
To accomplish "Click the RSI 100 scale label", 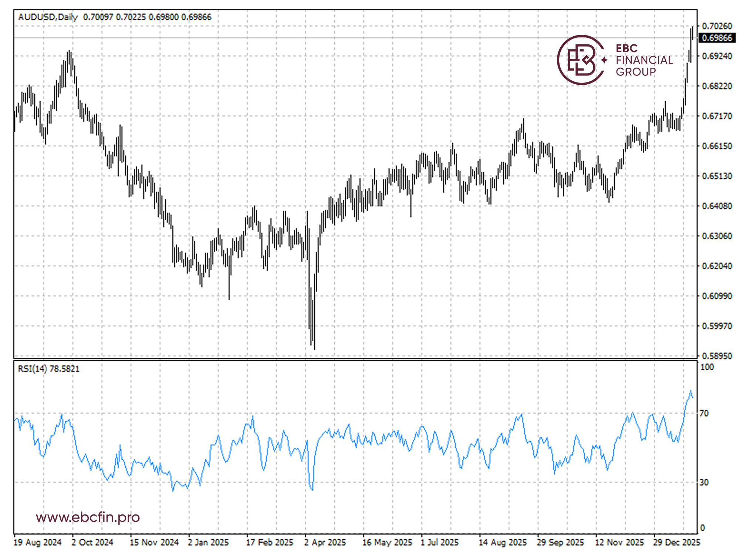I will (707, 367).
